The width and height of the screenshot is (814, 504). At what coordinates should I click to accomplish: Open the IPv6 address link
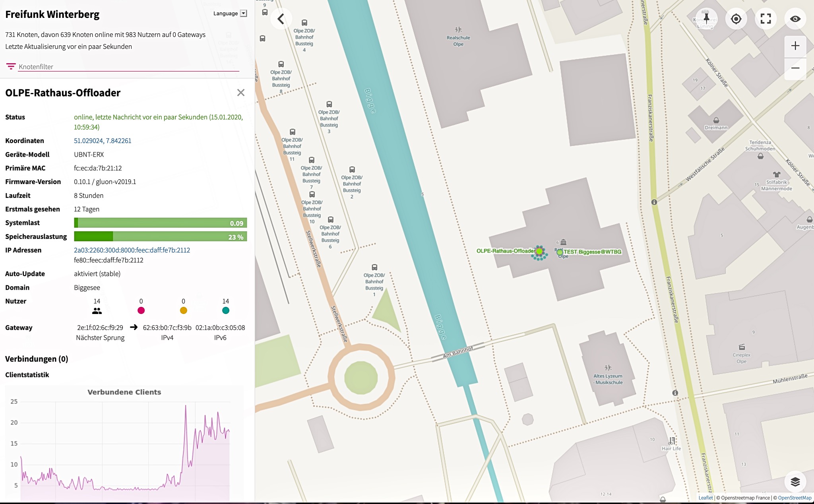point(132,250)
